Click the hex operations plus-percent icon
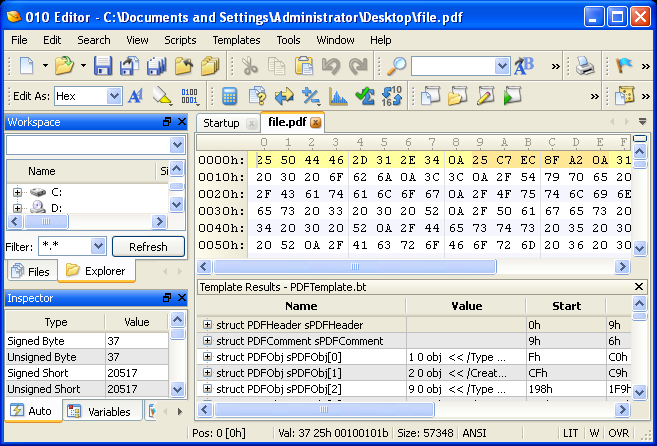This screenshot has height=446, width=657. [x=311, y=96]
